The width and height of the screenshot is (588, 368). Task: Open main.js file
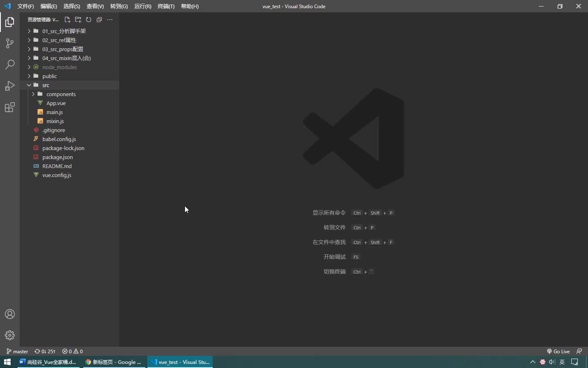pyautogui.click(x=69, y=112)
